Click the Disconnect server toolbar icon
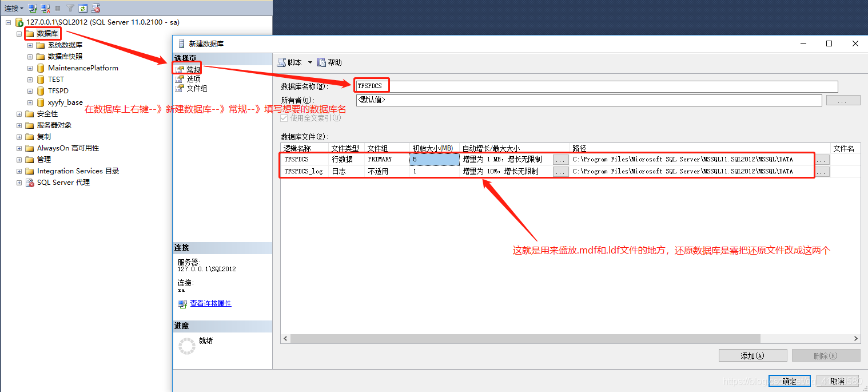The image size is (868, 392). click(x=45, y=9)
